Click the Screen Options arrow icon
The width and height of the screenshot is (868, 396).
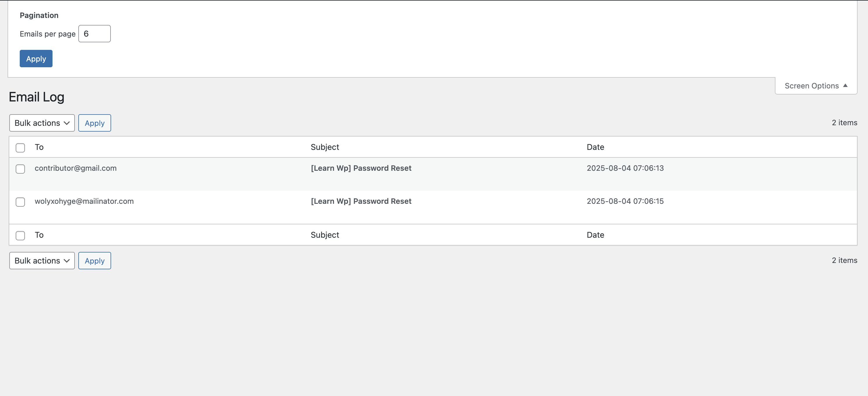(845, 86)
